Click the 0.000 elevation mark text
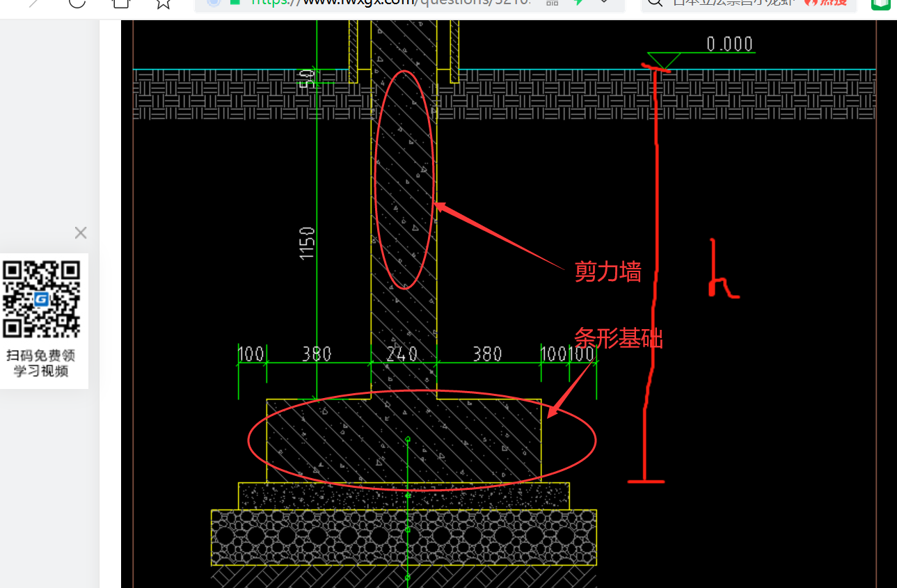 [729, 45]
